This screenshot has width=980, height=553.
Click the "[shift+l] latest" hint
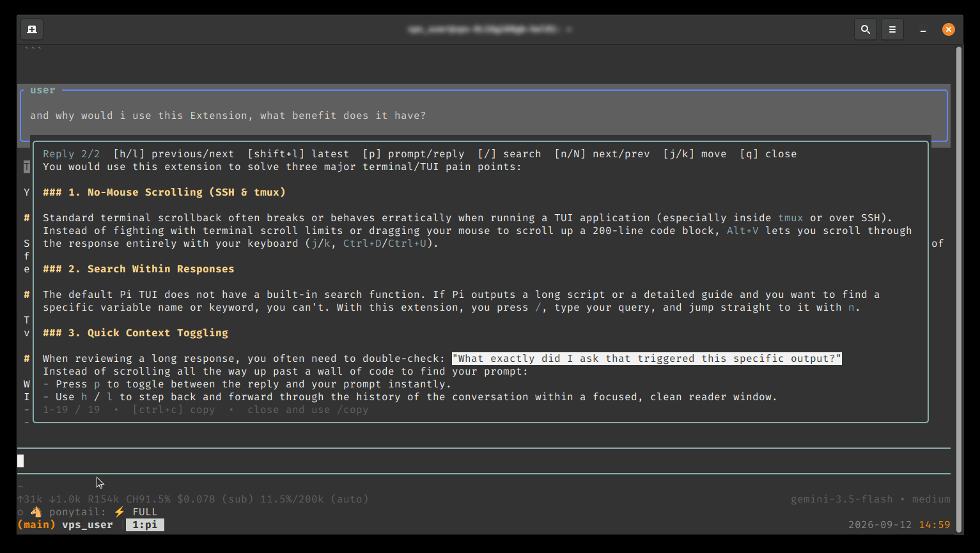(x=299, y=154)
